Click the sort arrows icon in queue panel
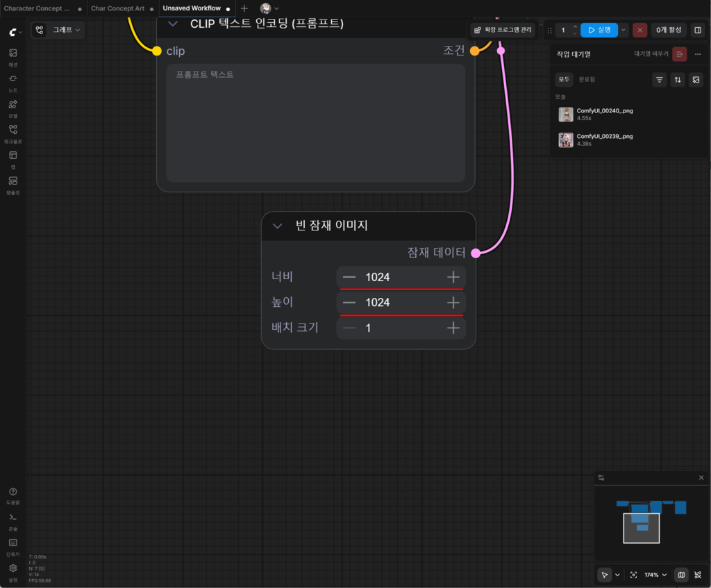Image resolution: width=711 pixels, height=588 pixels. click(x=678, y=80)
